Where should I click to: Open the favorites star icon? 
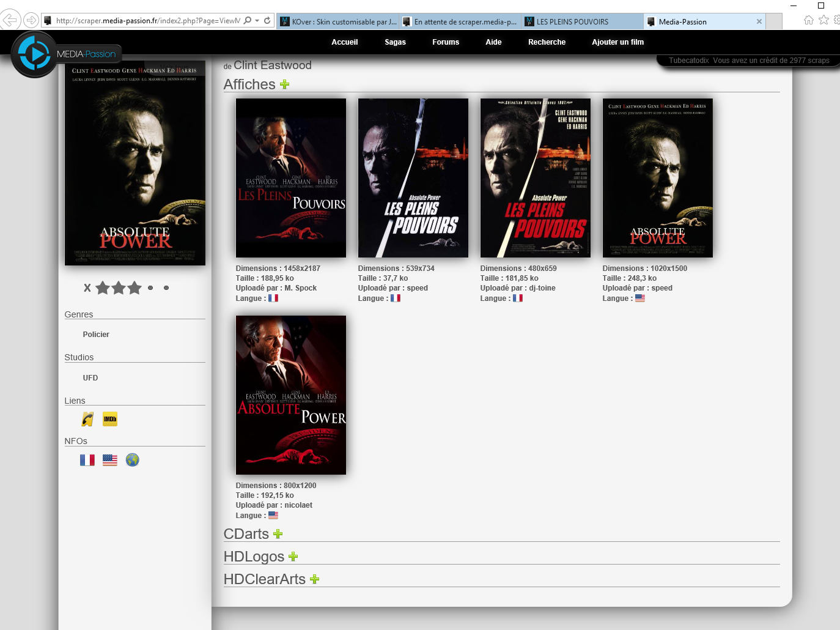824,20
